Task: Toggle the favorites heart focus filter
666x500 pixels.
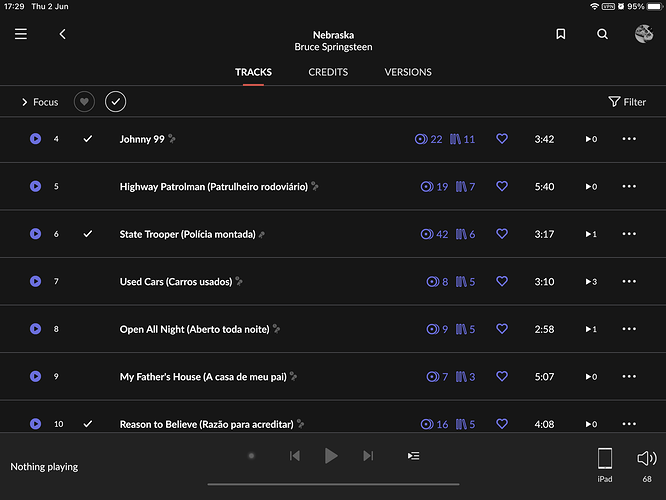Action: click(84, 102)
